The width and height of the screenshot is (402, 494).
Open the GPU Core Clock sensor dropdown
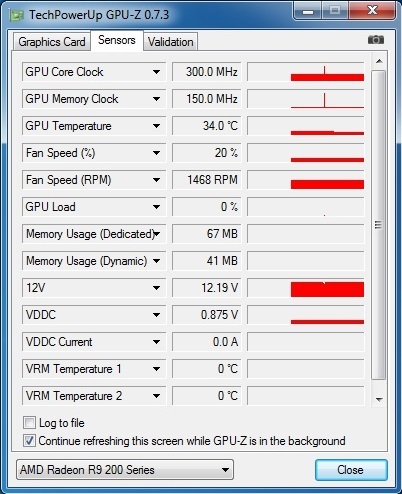(x=156, y=72)
